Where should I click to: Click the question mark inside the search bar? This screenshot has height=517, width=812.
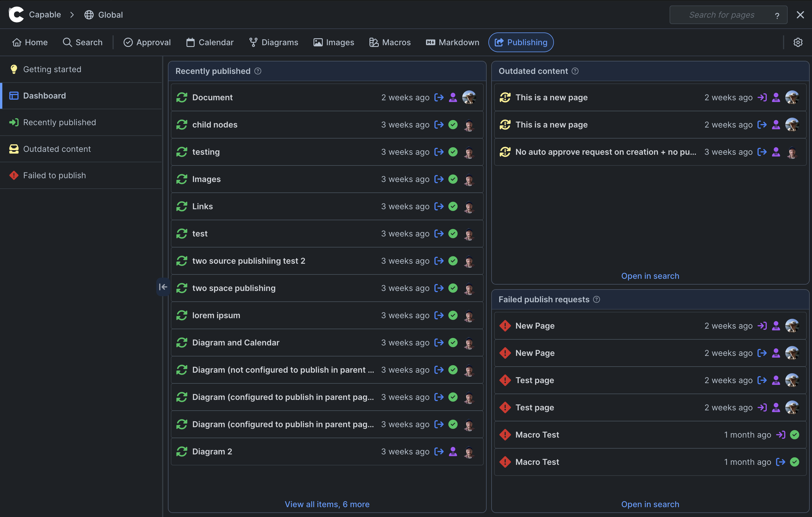[x=777, y=15]
